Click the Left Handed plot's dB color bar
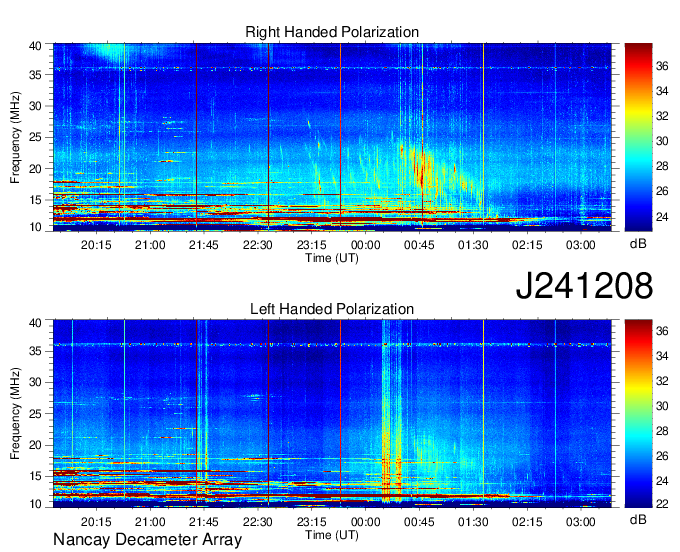Image resolution: width=680 pixels, height=552 pixels. tap(638, 414)
